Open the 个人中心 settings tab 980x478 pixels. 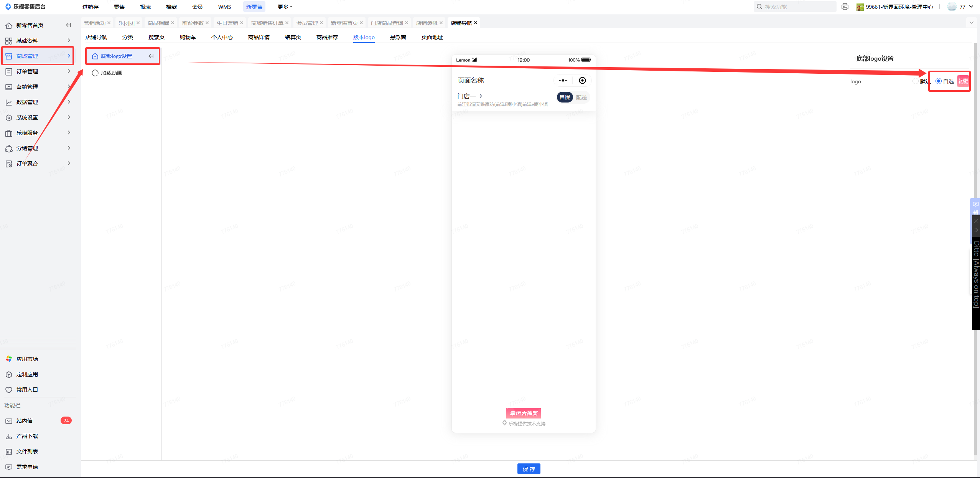click(222, 37)
